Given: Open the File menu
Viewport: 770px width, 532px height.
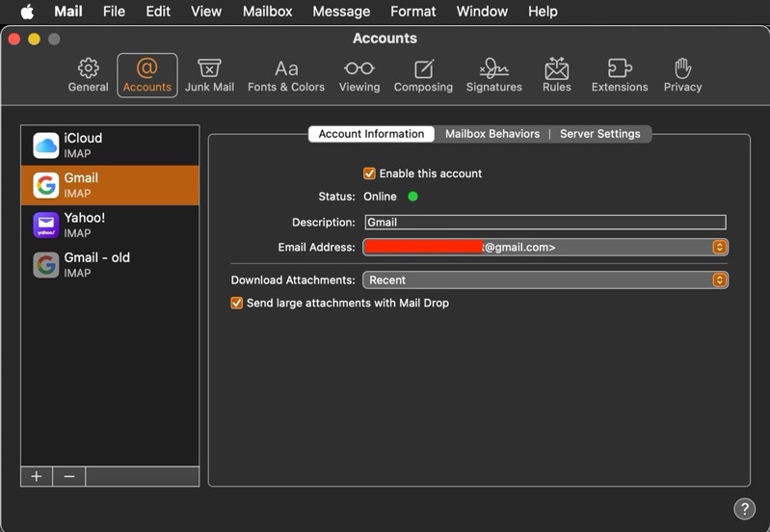Looking at the screenshot, I should pyautogui.click(x=114, y=12).
